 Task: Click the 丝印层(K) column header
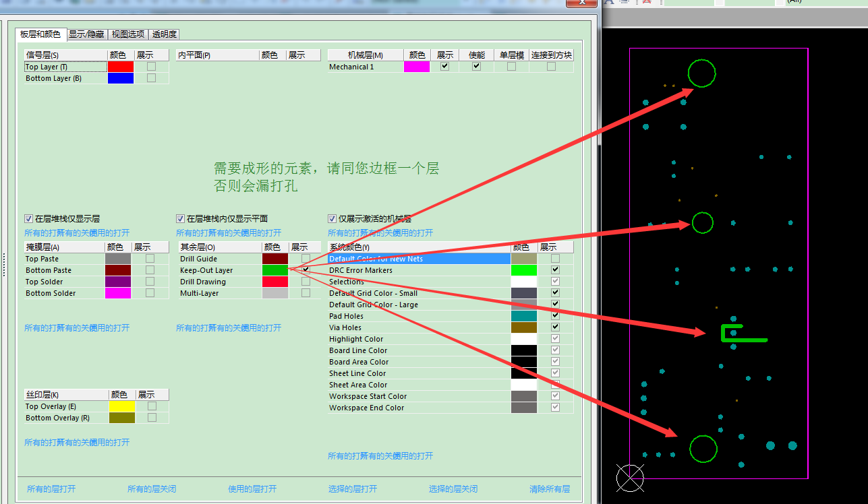click(66, 395)
